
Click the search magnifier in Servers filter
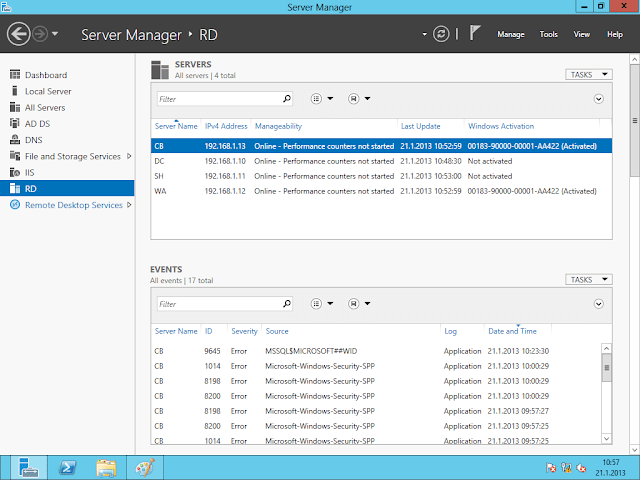click(287, 99)
